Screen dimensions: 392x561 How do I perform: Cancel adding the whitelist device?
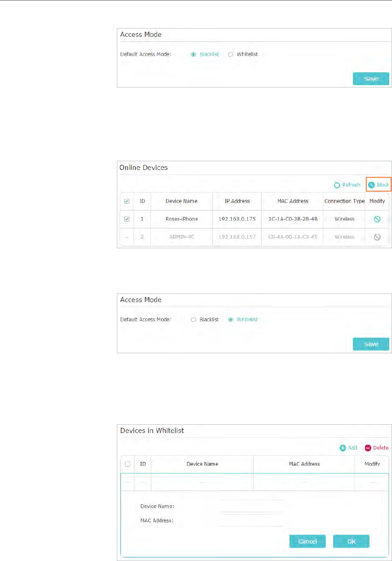coord(307,541)
